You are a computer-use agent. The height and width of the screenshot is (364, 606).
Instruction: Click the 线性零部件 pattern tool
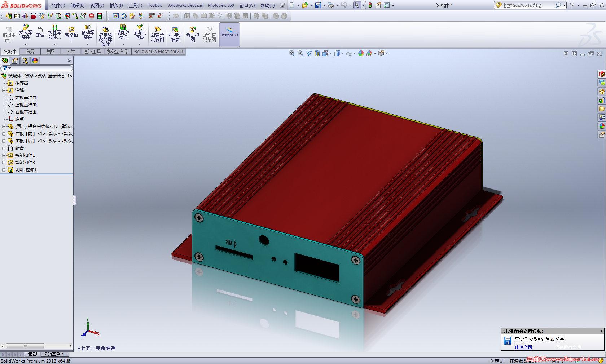click(54, 32)
